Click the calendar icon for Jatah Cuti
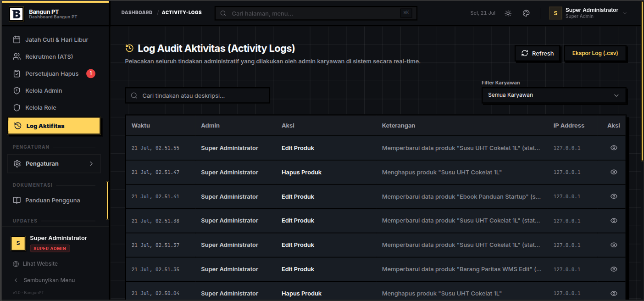Screen dimensions: 644x301 (x=17, y=40)
